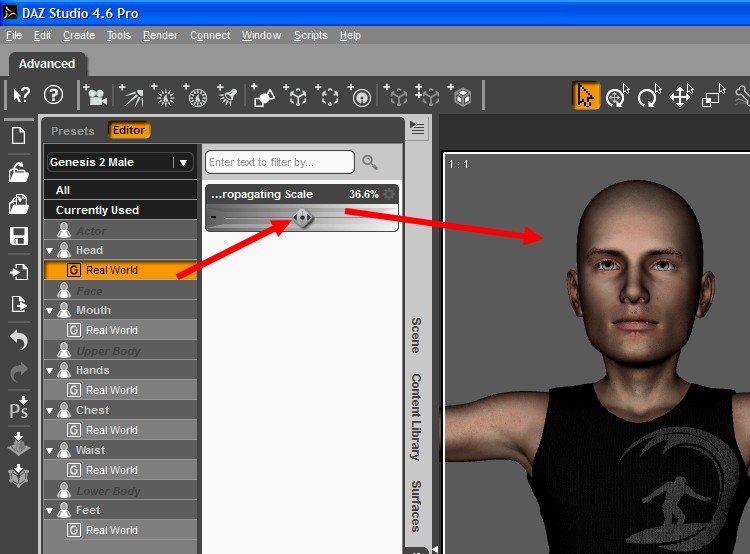Image resolution: width=750 pixels, height=554 pixels.
Task: Click the GoZ bridge cube icon
Action: pyautogui.click(x=19, y=476)
